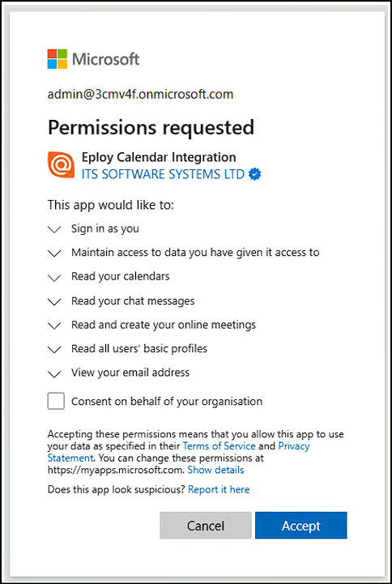Click the blue verified publisher badge
Viewport: 392px width, 584px height.
pyautogui.click(x=254, y=174)
